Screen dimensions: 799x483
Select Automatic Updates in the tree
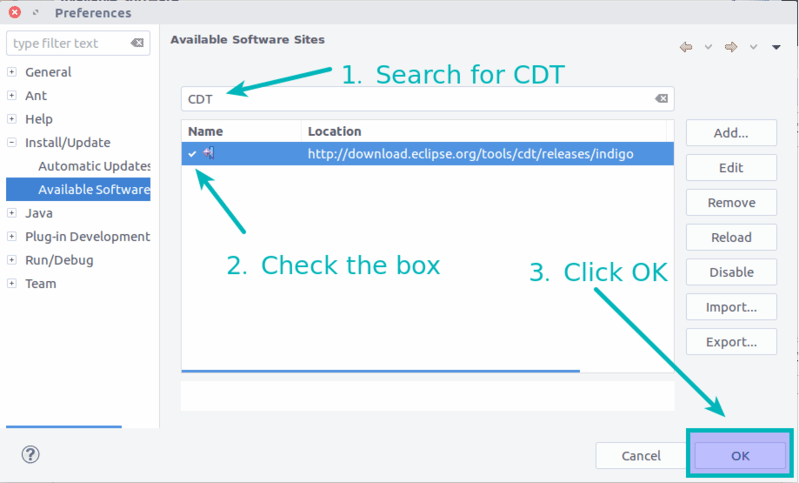(x=93, y=166)
